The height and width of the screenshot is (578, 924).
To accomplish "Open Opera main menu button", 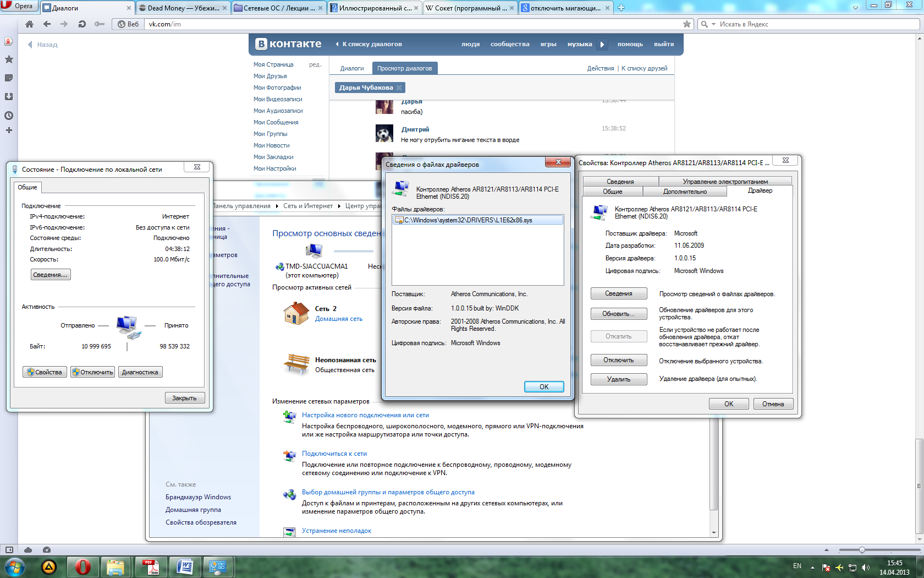I will (19, 6).
